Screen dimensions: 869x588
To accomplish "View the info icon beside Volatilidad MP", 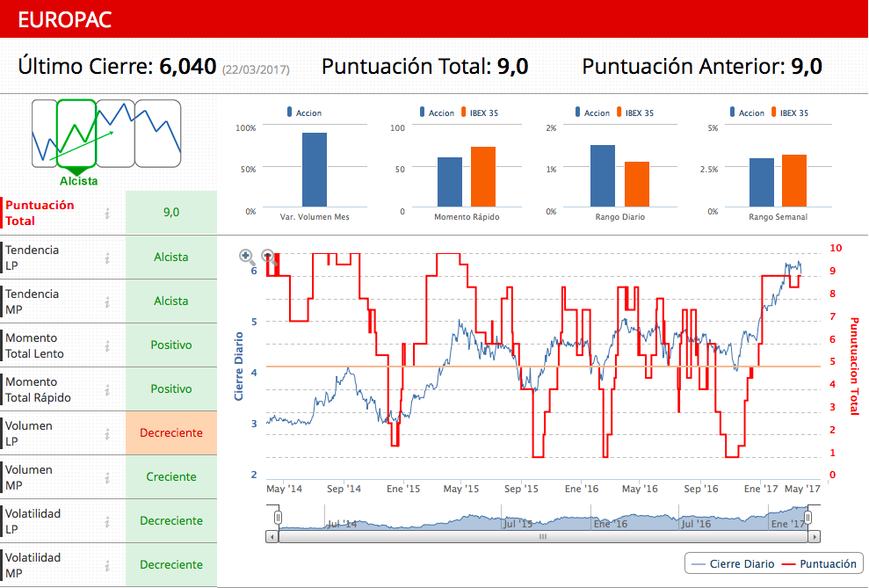I will pyautogui.click(x=107, y=565).
